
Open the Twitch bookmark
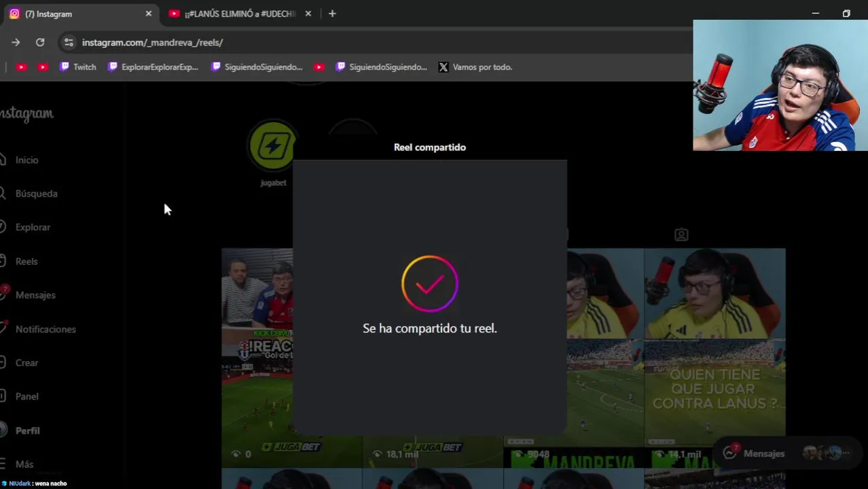pyautogui.click(x=77, y=67)
